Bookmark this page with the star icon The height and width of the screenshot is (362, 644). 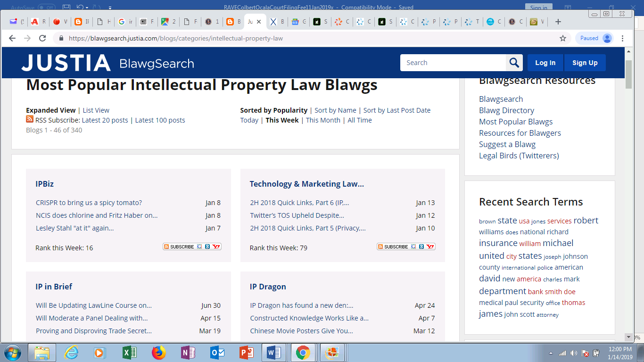563,38
